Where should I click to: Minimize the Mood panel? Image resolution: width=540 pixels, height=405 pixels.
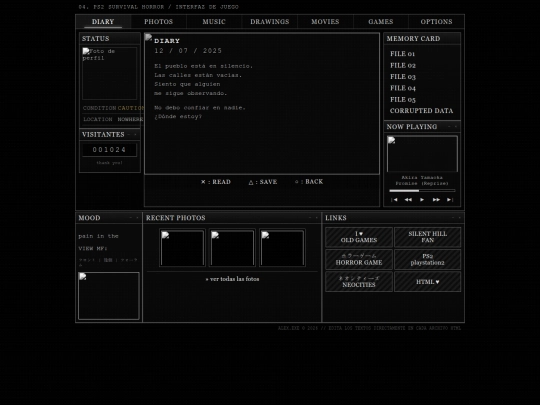point(131,218)
